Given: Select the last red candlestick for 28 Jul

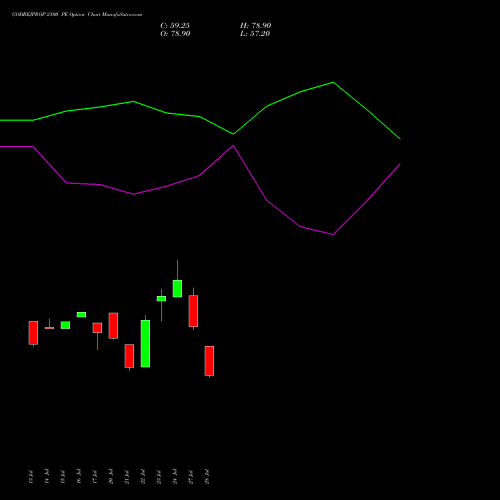Looking at the screenshot, I should tap(209, 361).
